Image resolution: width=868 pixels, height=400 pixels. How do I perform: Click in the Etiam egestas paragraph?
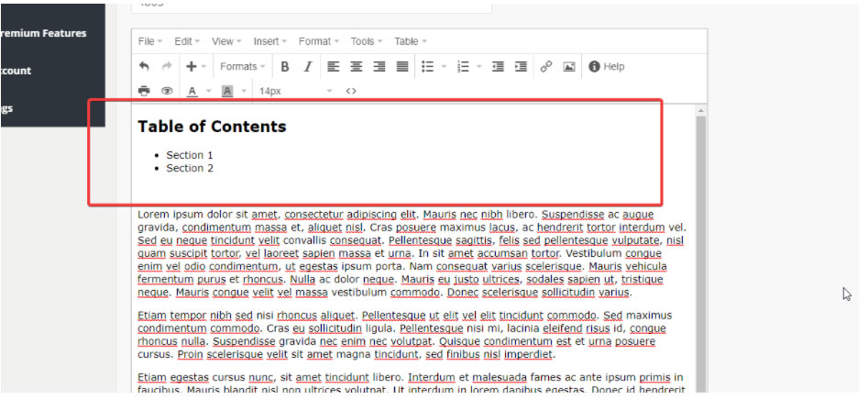(411, 383)
